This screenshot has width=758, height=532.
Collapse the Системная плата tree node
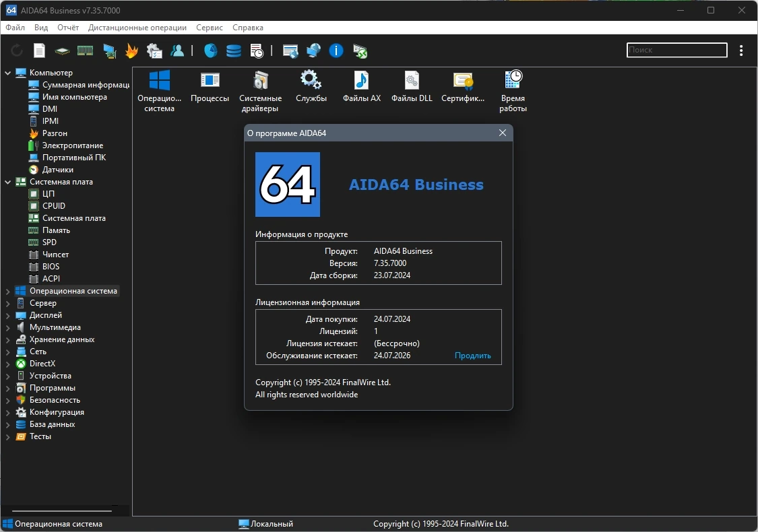point(7,182)
